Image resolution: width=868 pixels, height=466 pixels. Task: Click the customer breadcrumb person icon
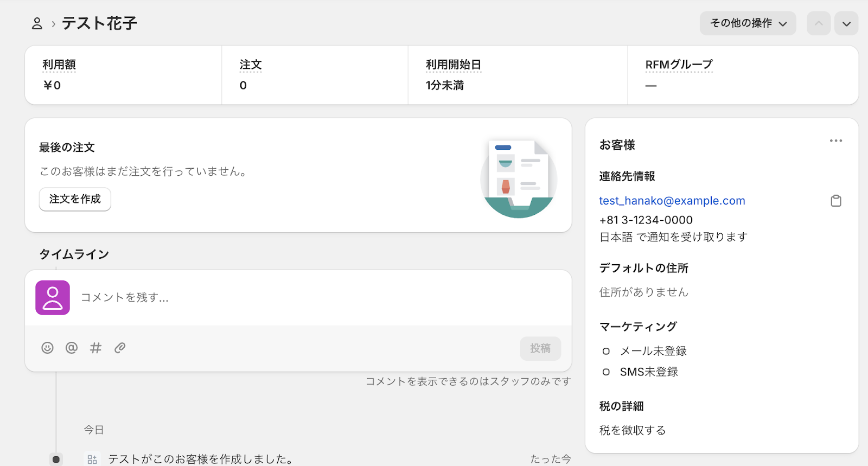coord(37,23)
